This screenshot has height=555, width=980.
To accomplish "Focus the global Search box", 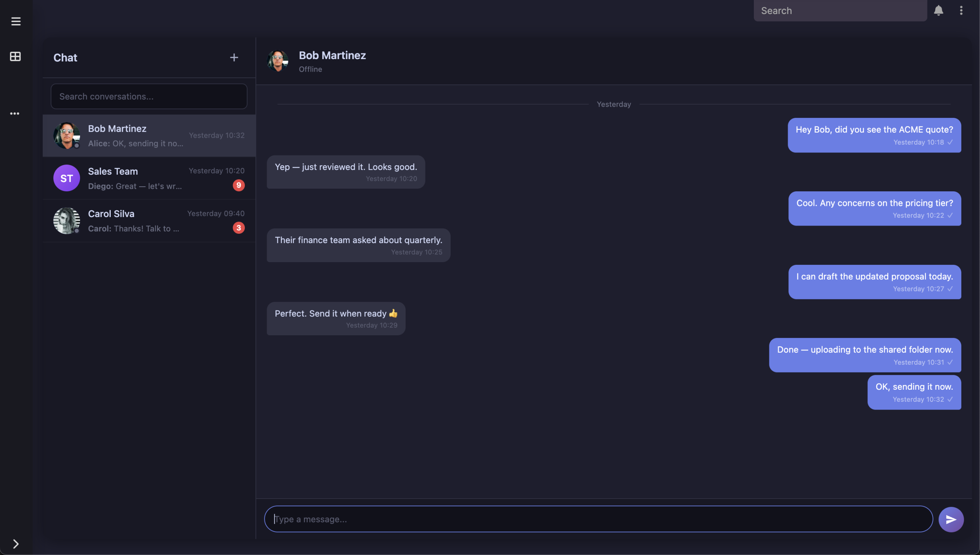I will [x=840, y=11].
